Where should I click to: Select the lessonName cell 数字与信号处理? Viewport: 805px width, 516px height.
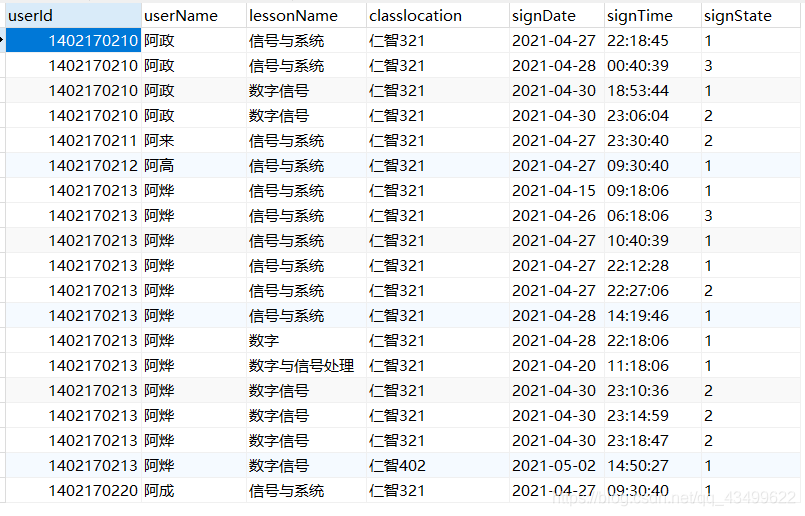[x=306, y=366]
